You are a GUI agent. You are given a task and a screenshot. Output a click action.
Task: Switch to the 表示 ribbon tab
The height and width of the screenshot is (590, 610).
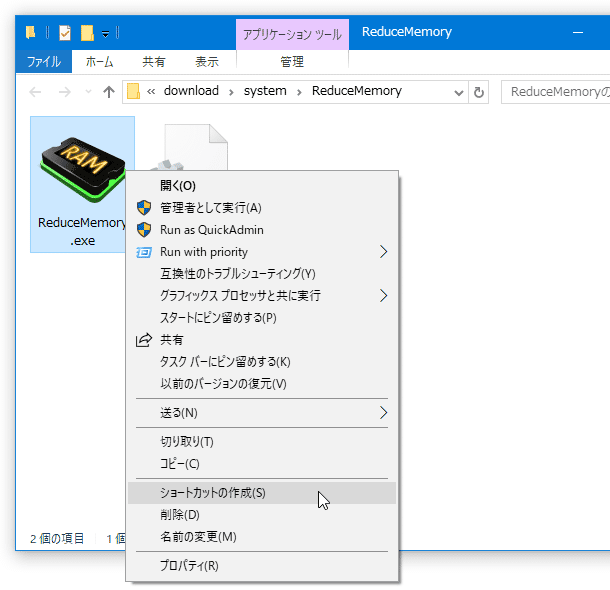pyautogui.click(x=207, y=61)
